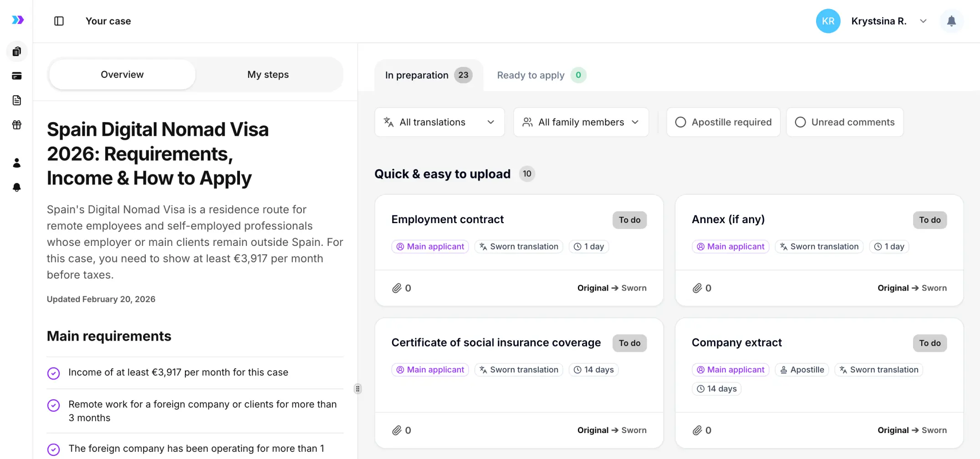Click Apostille tag on Company extract
This screenshot has height=459, width=980.
802,370
